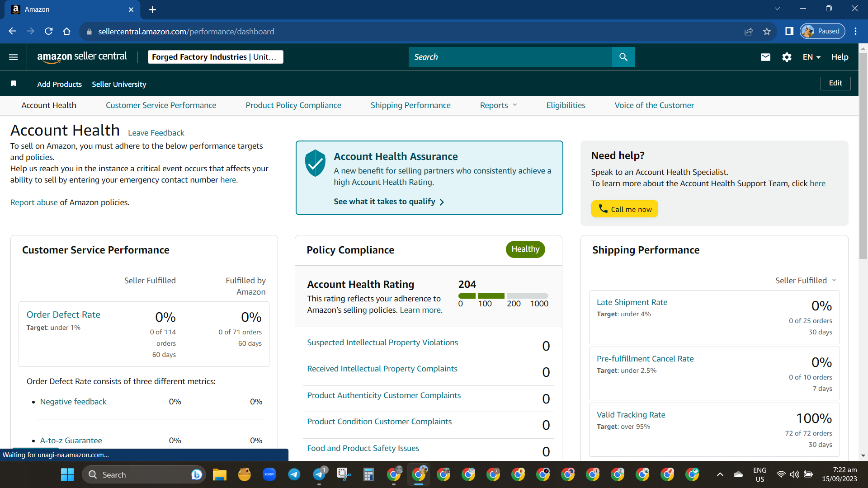
Task: Open the Seller Central hamburger menu
Action: click(14, 57)
